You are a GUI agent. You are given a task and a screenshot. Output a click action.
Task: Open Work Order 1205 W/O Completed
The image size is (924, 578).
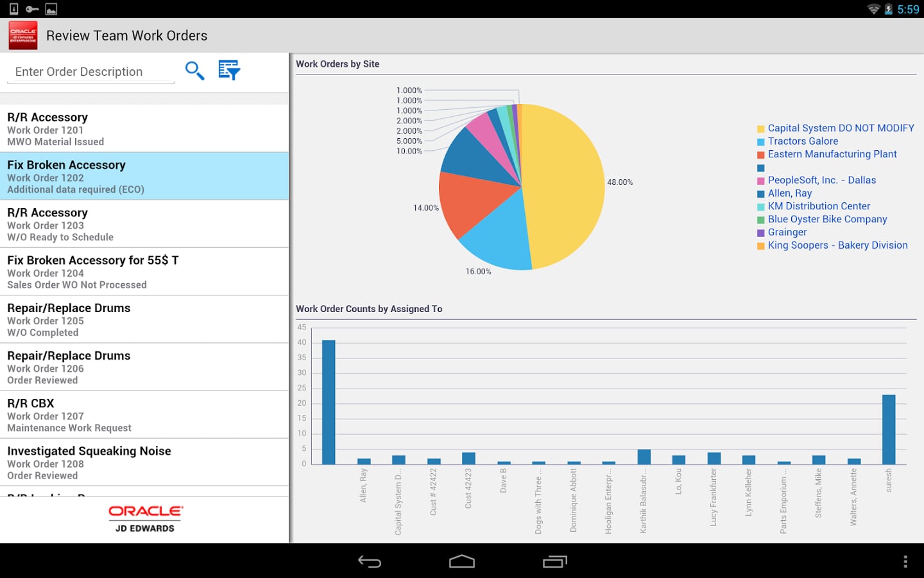(144, 319)
